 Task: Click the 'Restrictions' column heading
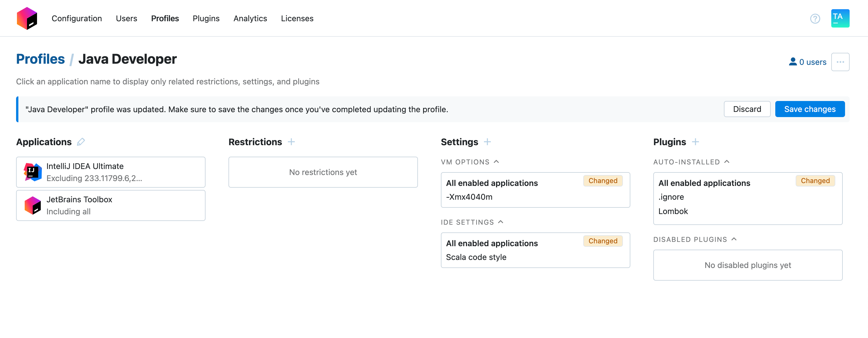(255, 142)
